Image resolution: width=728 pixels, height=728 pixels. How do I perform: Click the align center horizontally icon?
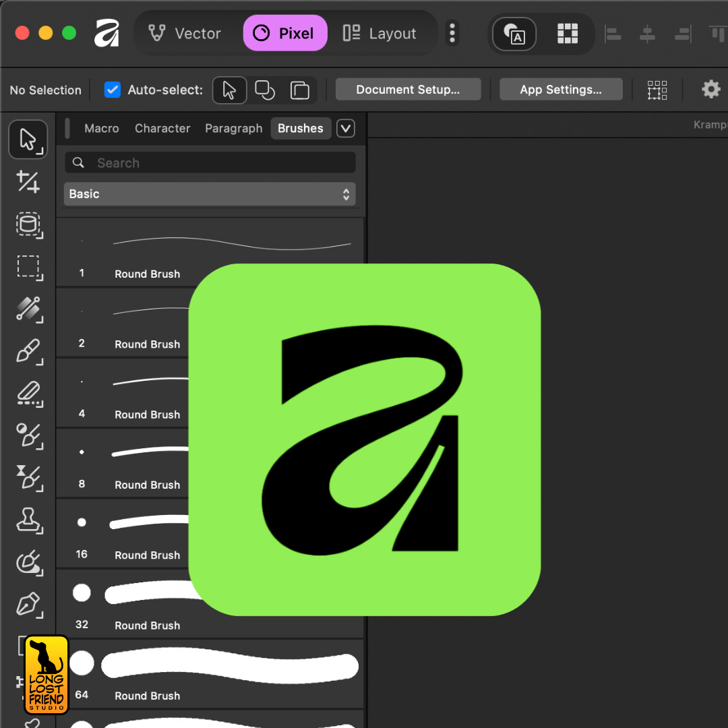647,34
